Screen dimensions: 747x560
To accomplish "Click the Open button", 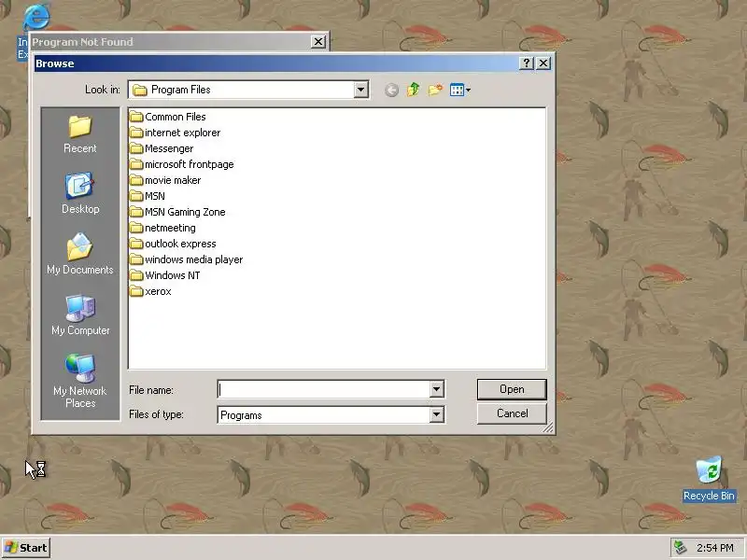I will [x=512, y=389].
